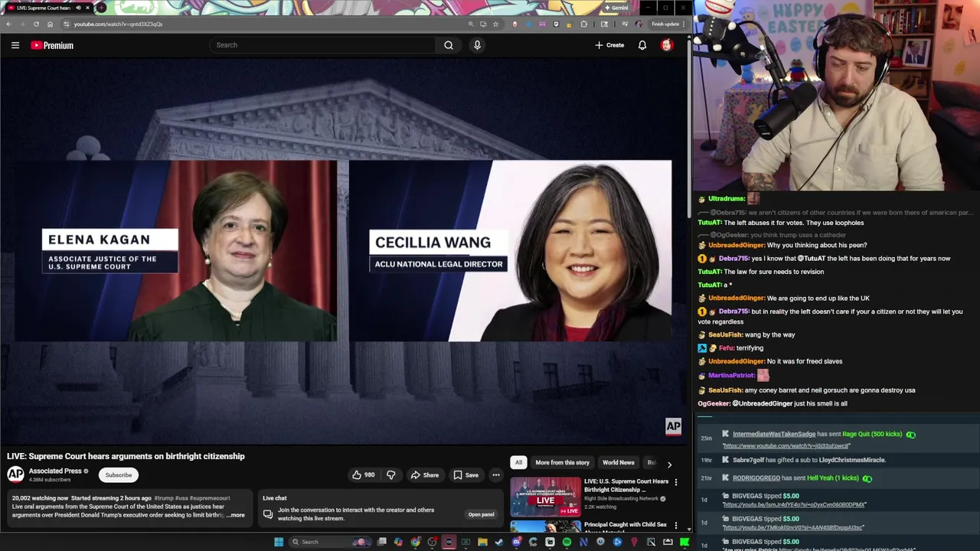Open more actions ellipsis under the video
The height and width of the screenshot is (551, 980).
click(496, 475)
